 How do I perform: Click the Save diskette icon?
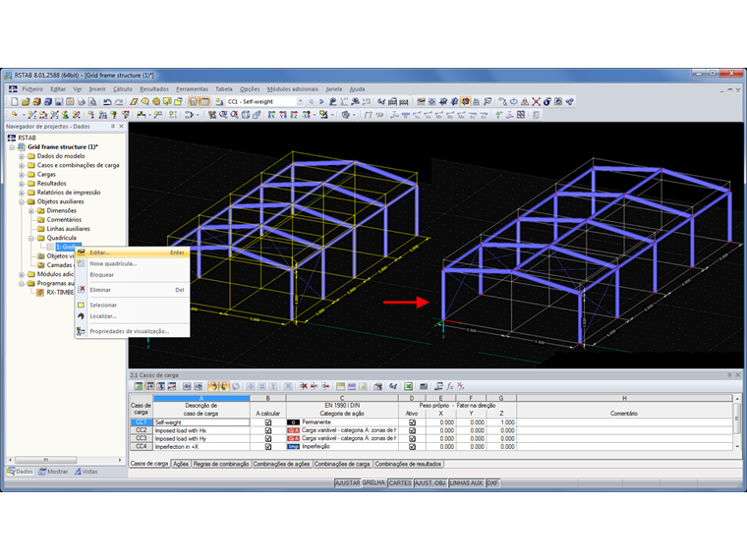[59, 101]
